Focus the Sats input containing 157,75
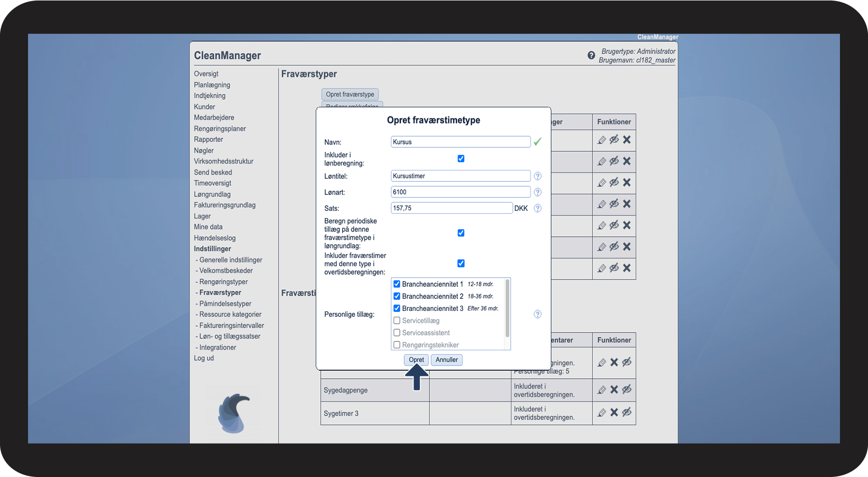This screenshot has width=868, height=477. point(452,208)
